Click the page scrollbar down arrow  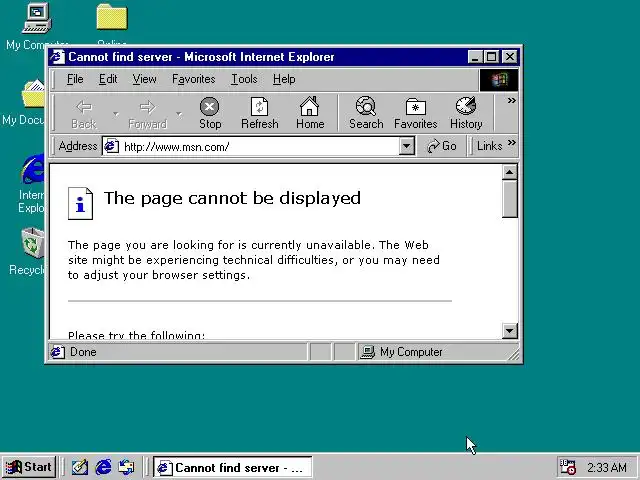[x=509, y=331]
